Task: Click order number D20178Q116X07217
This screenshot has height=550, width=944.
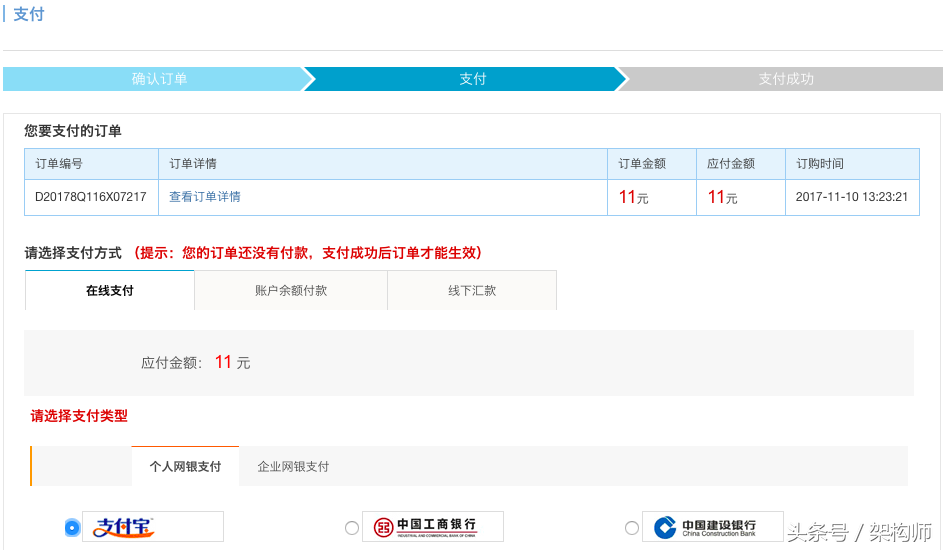Action: 91,197
